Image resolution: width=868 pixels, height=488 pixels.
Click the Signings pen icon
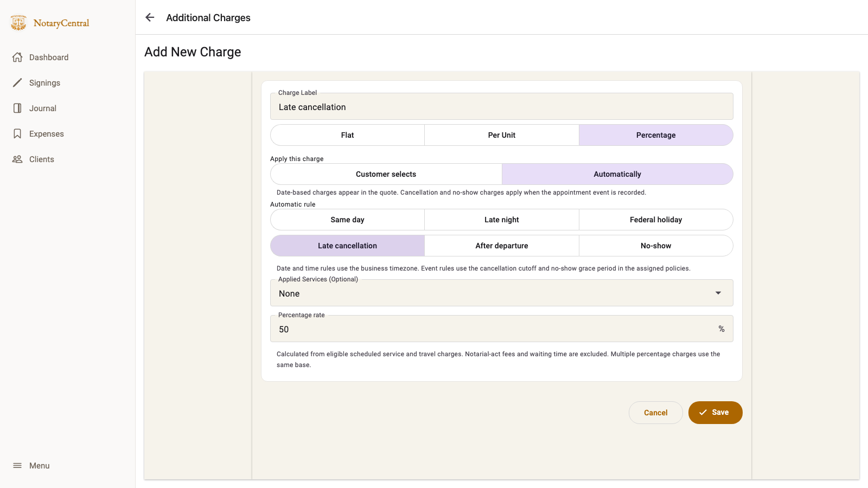pos(17,82)
